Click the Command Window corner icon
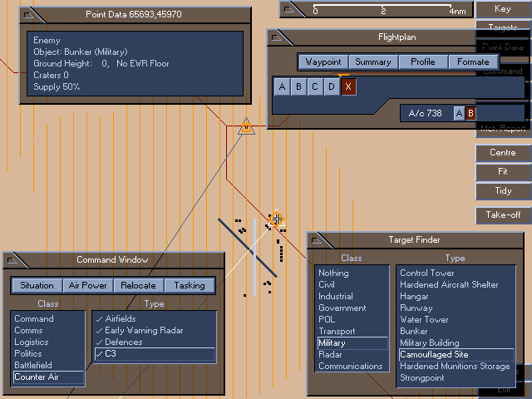The width and height of the screenshot is (532, 399). click(12, 260)
